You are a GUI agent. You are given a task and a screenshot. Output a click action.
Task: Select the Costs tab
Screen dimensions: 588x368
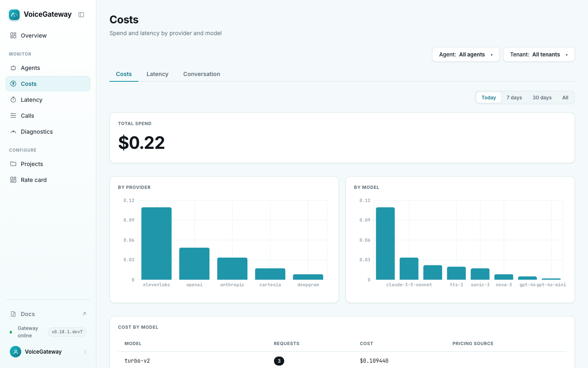tap(124, 74)
